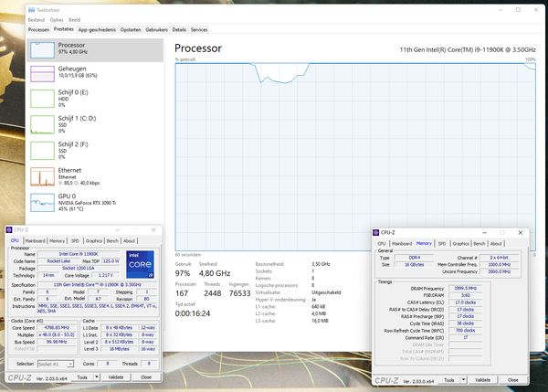Image resolution: width=548 pixels, height=392 pixels.
Task: Switch to Mainboard tab in left CPU-Z
Action: [35, 240]
